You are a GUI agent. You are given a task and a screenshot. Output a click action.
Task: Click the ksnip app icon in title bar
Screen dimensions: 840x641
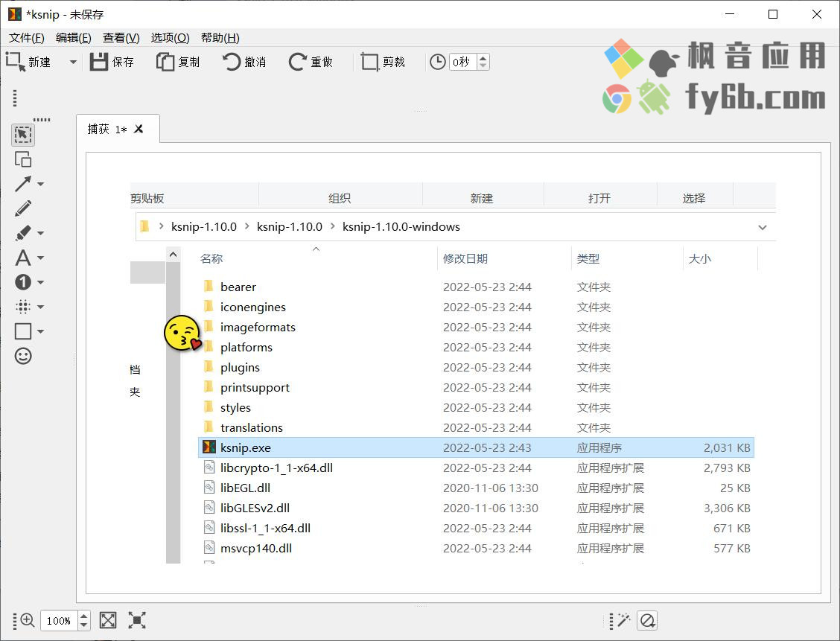click(14, 14)
